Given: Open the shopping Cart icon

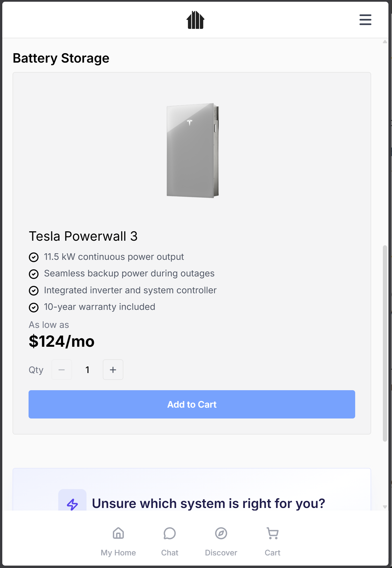Looking at the screenshot, I should click(272, 534).
